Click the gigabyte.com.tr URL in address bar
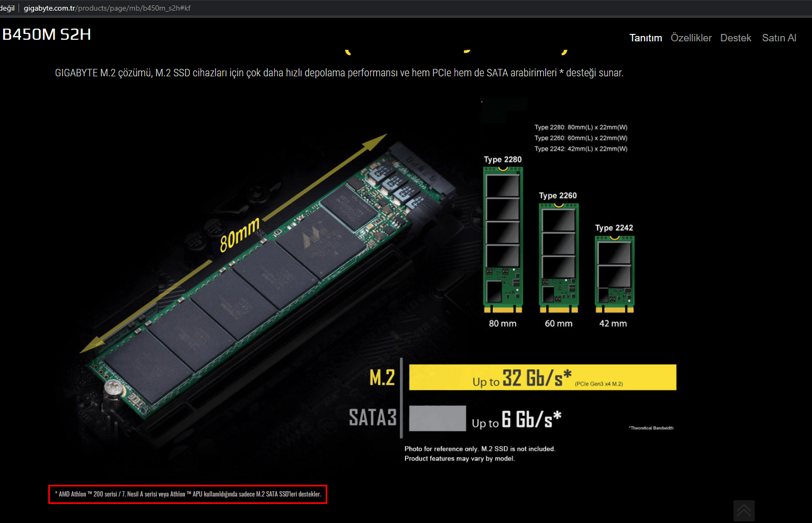 coord(107,8)
